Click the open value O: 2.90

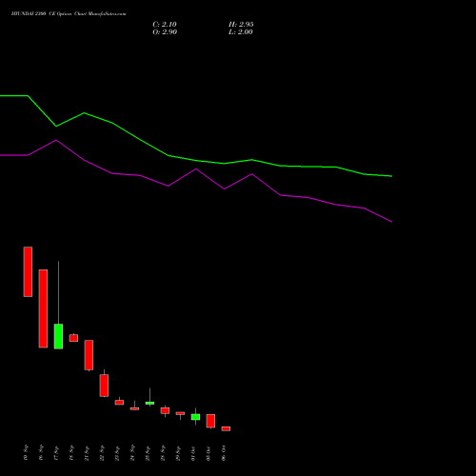pos(165,32)
